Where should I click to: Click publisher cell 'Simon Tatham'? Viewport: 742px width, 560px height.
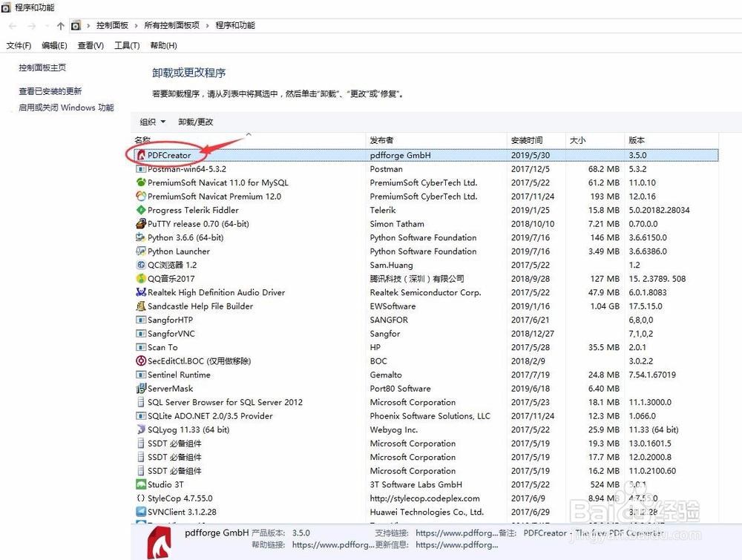[x=396, y=224]
